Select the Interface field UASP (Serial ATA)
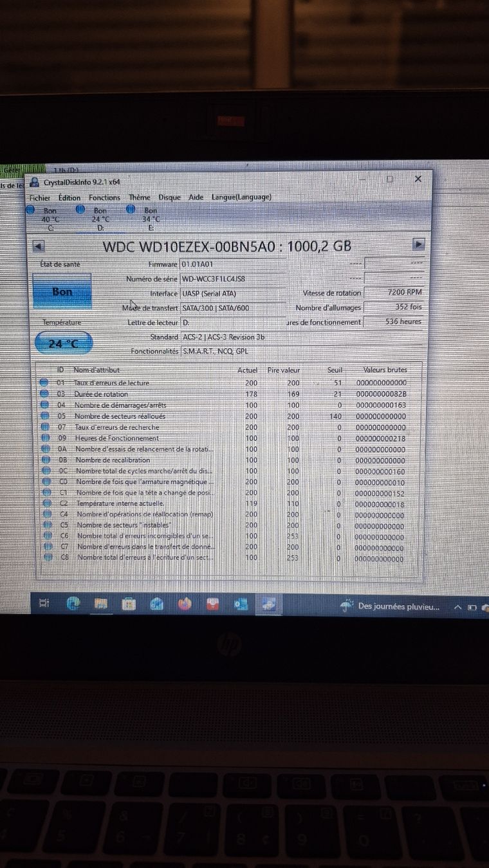The image size is (489, 868). point(233,293)
